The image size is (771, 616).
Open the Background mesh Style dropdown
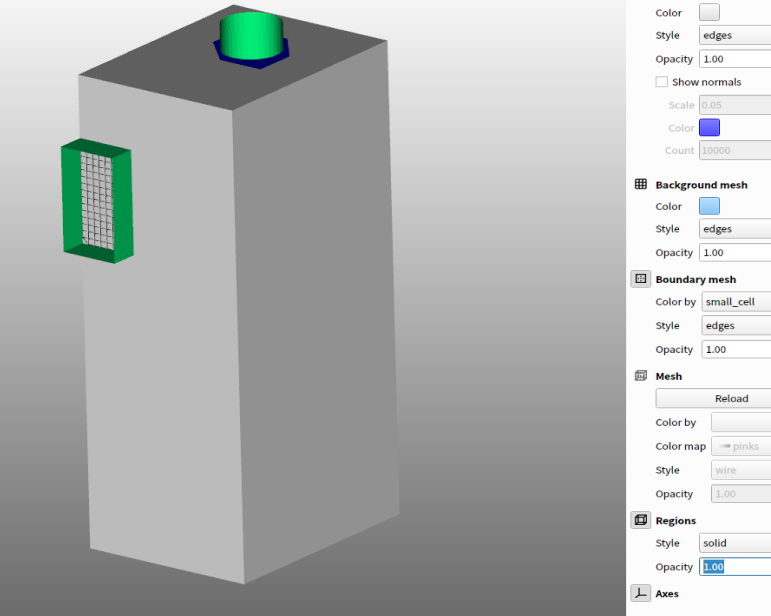pos(735,229)
